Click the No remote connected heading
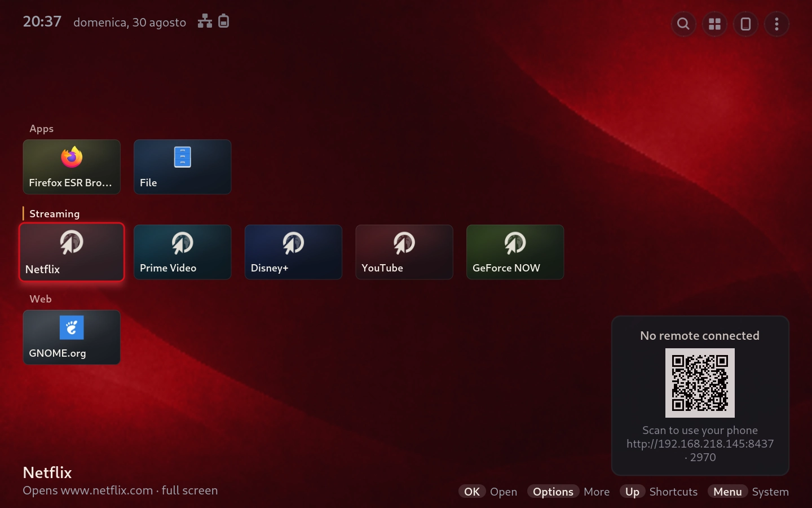812x508 pixels. (700, 336)
